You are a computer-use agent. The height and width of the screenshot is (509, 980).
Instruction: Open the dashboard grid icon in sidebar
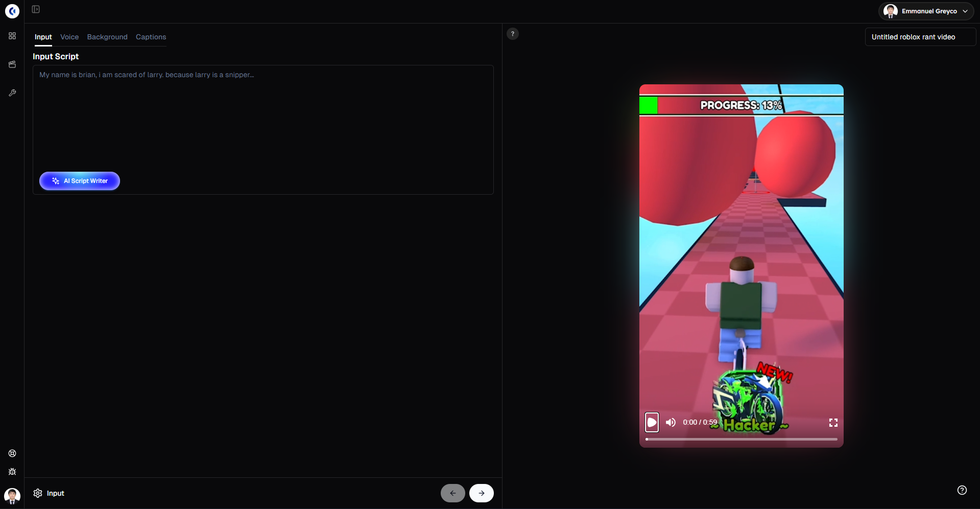point(12,36)
